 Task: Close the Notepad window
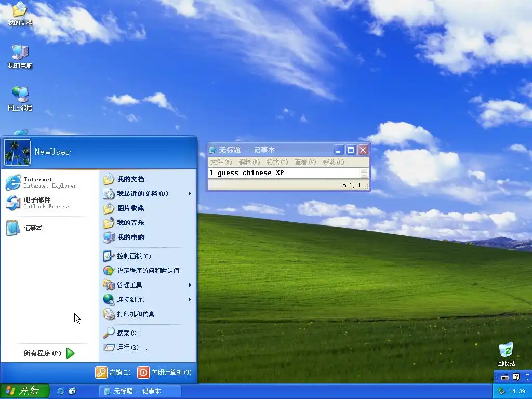pos(363,150)
